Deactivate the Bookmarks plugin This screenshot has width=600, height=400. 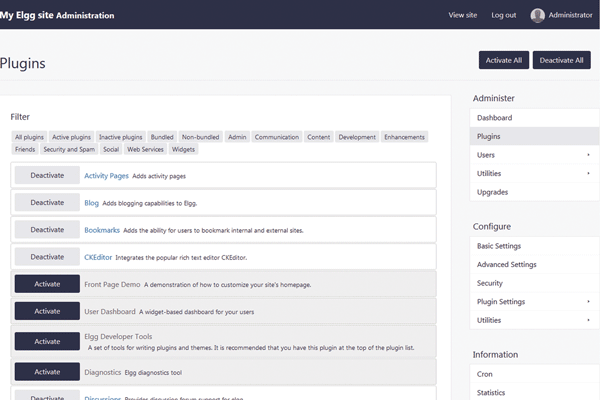tap(47, 229)
